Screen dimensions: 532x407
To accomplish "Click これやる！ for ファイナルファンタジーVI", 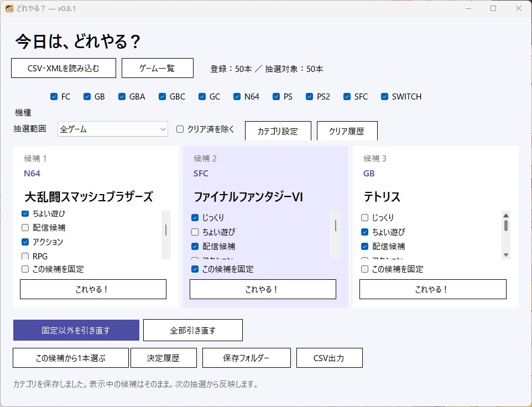I will (263, 289).
